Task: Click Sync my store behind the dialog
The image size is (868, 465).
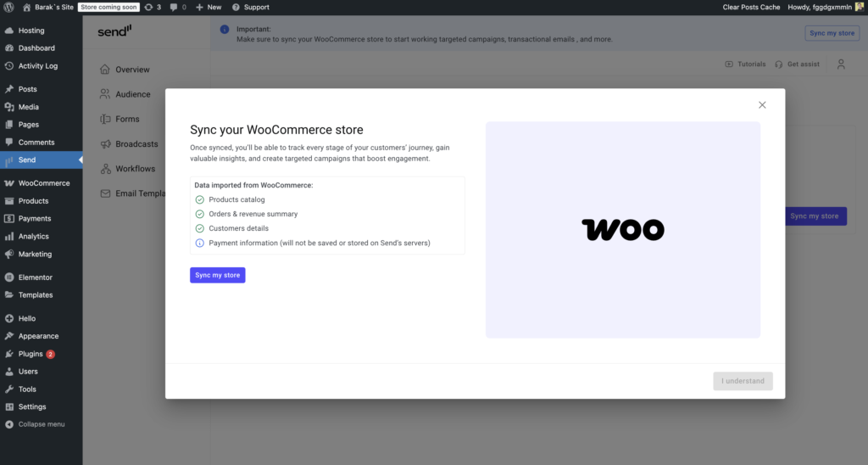Action: (815, 216)
